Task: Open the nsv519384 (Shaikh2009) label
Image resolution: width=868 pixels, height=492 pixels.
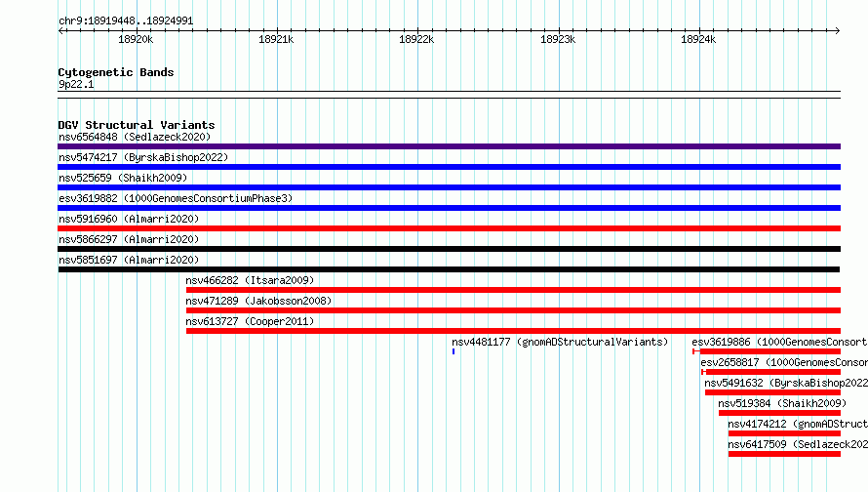Action: pos(782,403)
